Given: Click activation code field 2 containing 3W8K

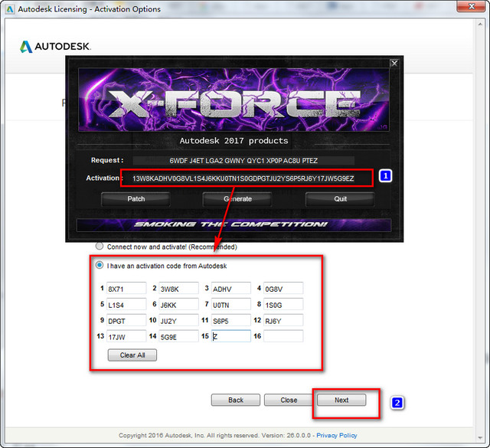Looking at the screenshot, I should 178,288.
